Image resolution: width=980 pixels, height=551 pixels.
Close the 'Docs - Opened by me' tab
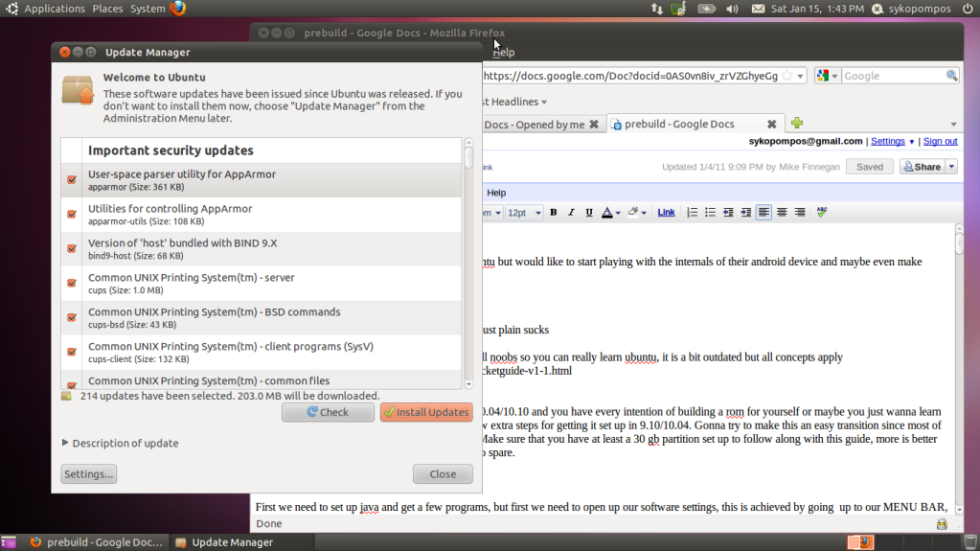594,124
